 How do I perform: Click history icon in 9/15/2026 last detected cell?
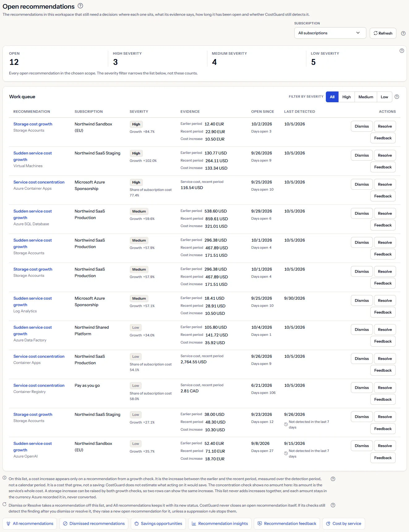[x=286, y=454]
